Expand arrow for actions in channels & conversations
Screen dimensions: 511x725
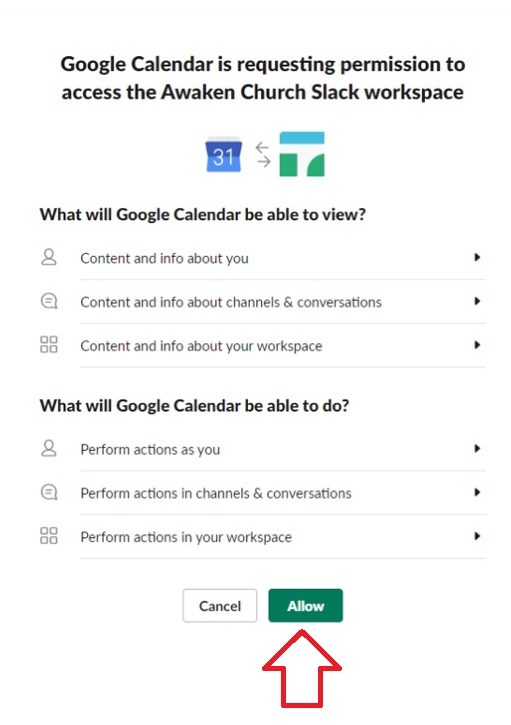[477, 492]
